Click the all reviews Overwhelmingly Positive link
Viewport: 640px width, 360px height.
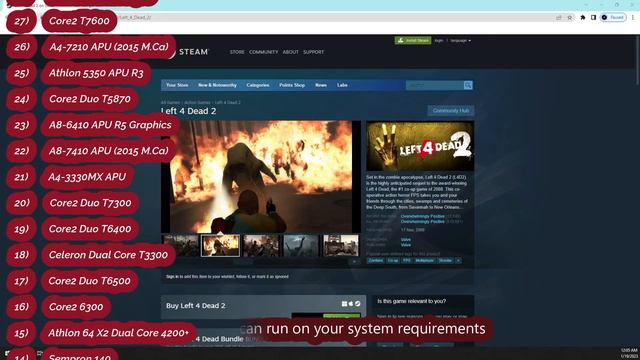(422, 222)
